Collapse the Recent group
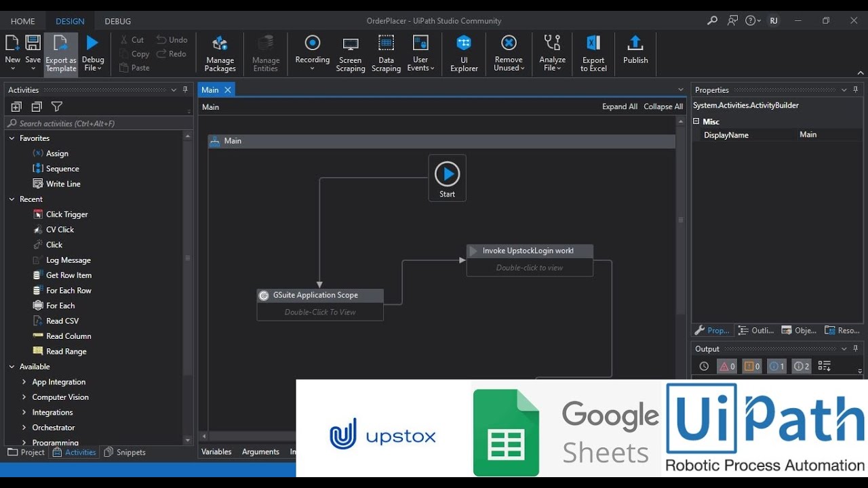Image resolution: width=868 pixels, height=488 pixels. (12, 199)
